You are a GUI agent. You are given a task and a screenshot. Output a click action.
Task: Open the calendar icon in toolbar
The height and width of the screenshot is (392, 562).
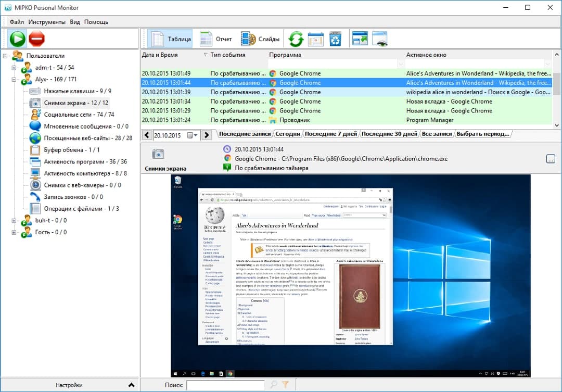pos(316,39)
